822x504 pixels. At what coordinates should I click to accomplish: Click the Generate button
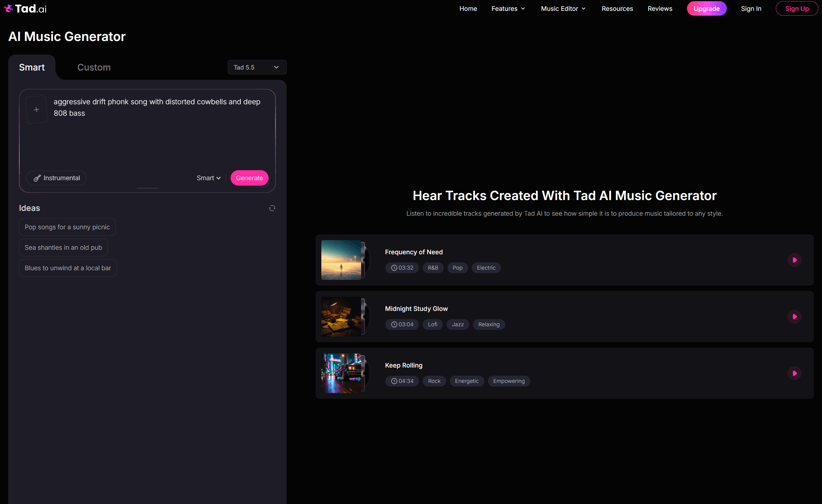[249, 178]
